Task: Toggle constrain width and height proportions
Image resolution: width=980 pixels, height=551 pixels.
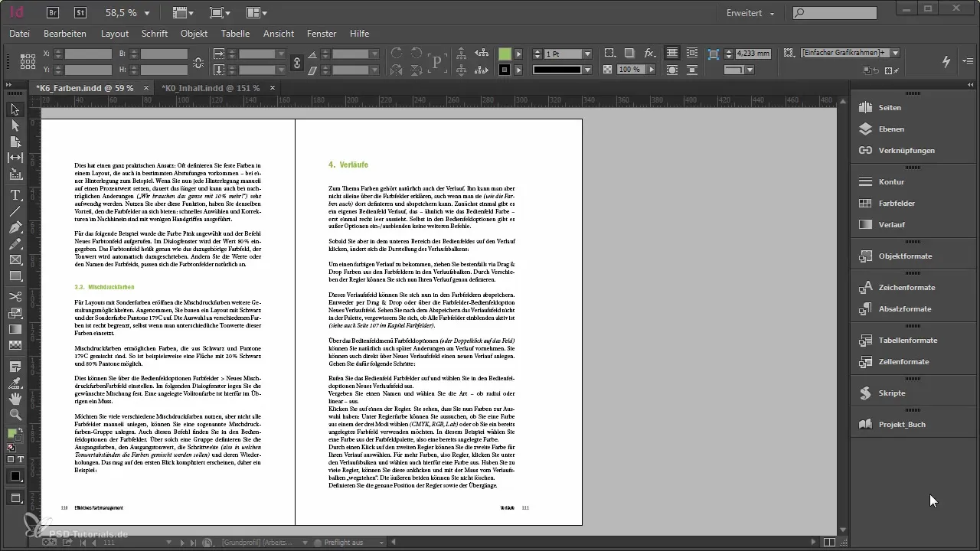Action: pos(199,62)
